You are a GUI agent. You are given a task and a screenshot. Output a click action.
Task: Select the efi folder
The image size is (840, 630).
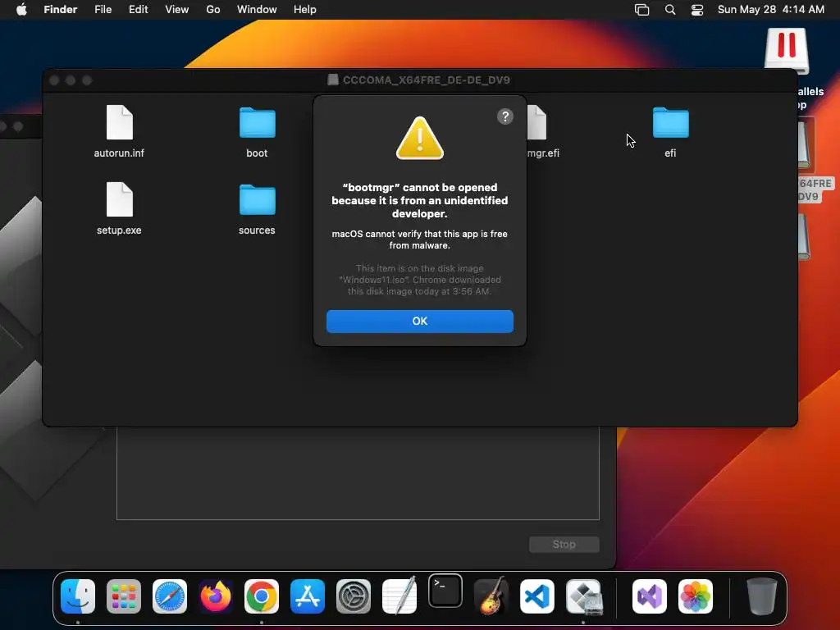[x=671, y=131]
